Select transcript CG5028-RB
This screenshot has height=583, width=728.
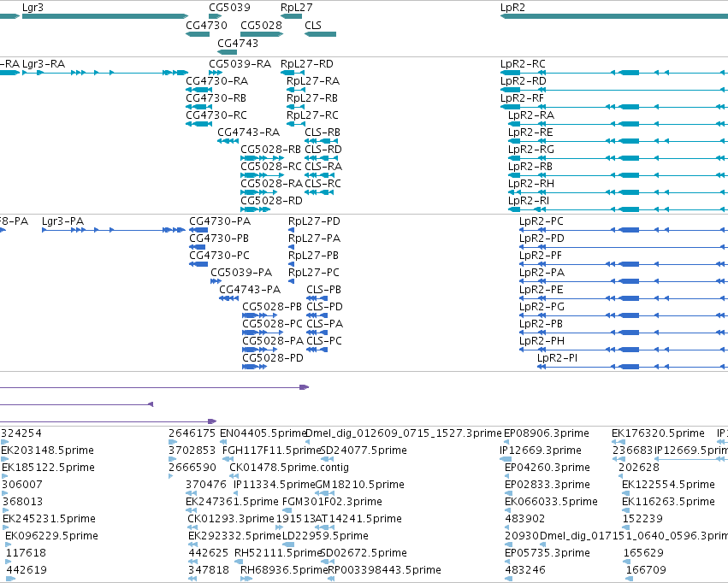270,150
